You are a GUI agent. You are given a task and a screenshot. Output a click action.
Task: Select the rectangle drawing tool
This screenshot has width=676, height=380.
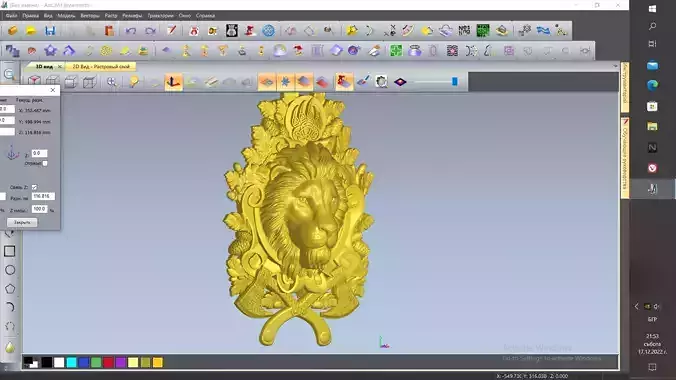pyautogui.click(x=9, y=251)
